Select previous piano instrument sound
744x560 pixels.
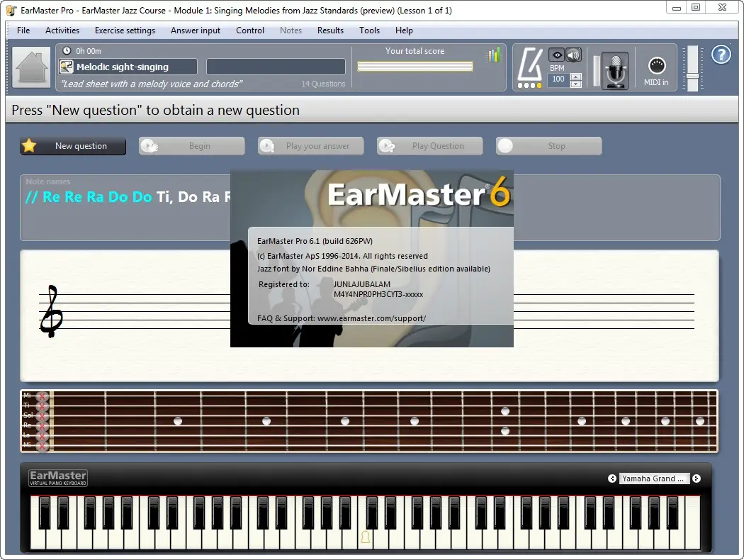(x=612, y=478)
